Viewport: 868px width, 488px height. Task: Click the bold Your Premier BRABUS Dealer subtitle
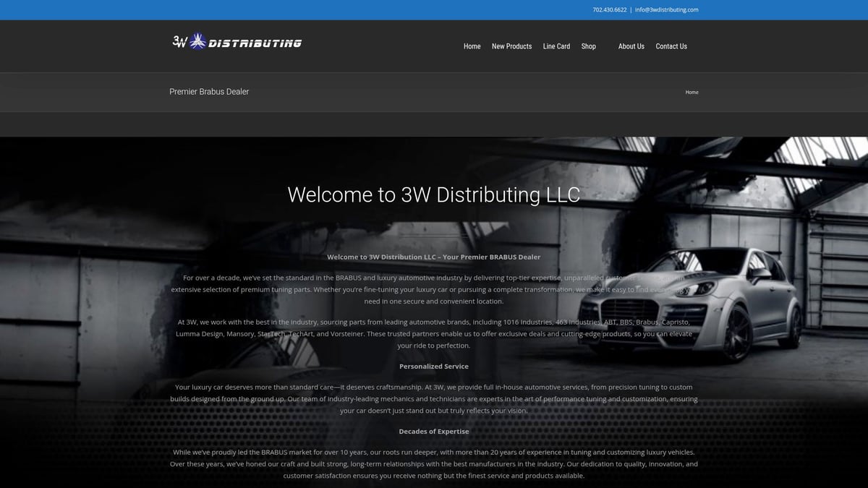433,257
